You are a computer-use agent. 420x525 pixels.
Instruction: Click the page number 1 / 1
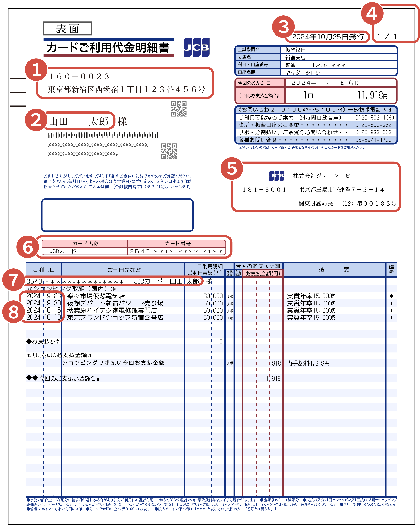pos(387,37)
